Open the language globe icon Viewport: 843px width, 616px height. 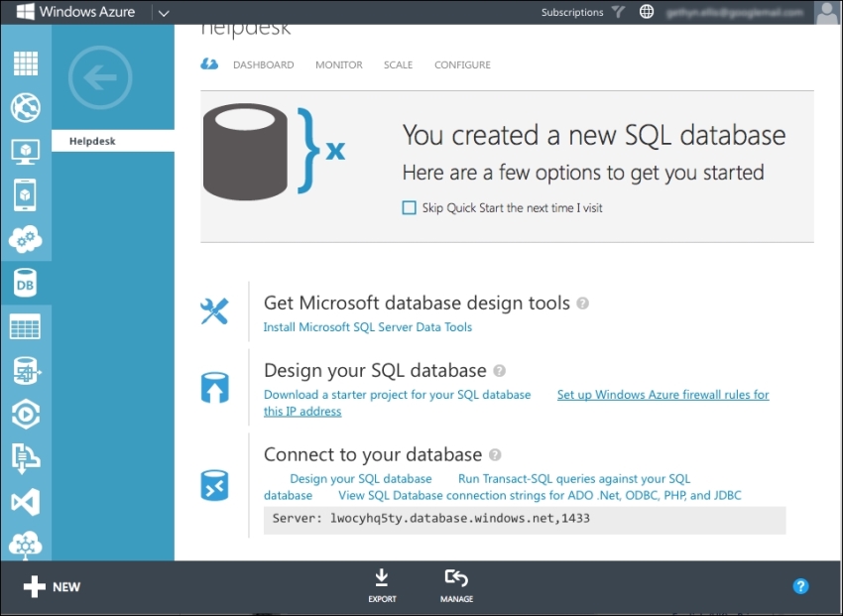tap(647, 12)
